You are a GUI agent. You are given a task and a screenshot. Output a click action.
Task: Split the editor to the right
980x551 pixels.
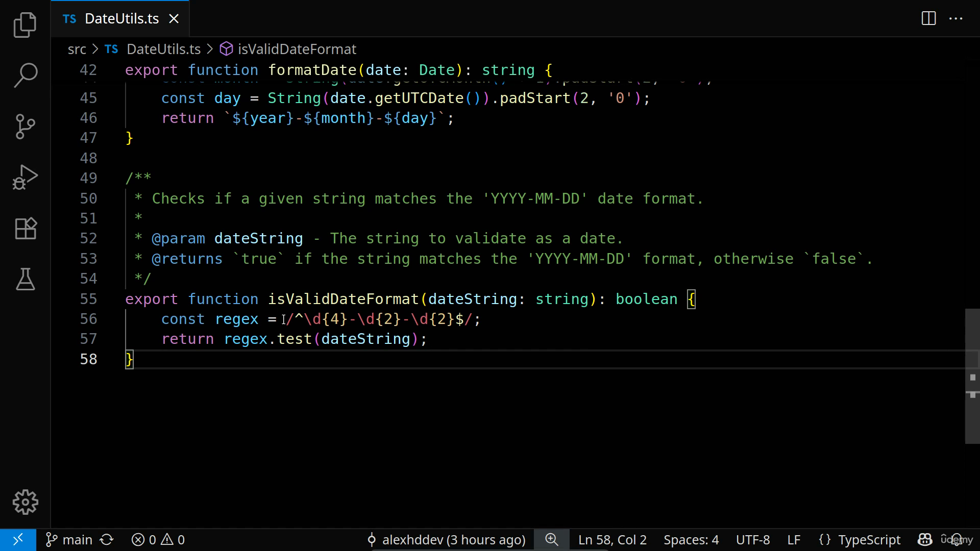point(928,19)
